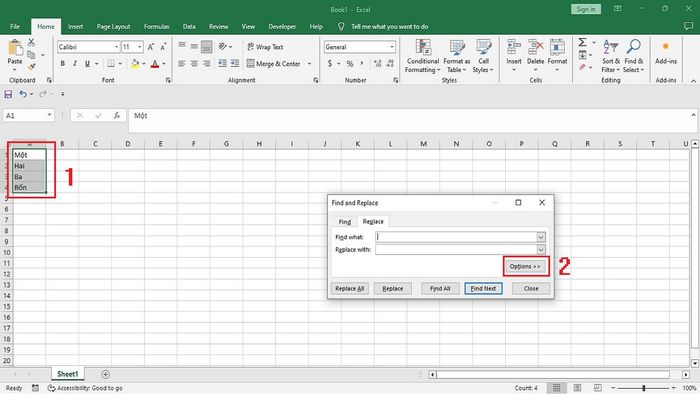Click the Find Next button

coord(483,289)
